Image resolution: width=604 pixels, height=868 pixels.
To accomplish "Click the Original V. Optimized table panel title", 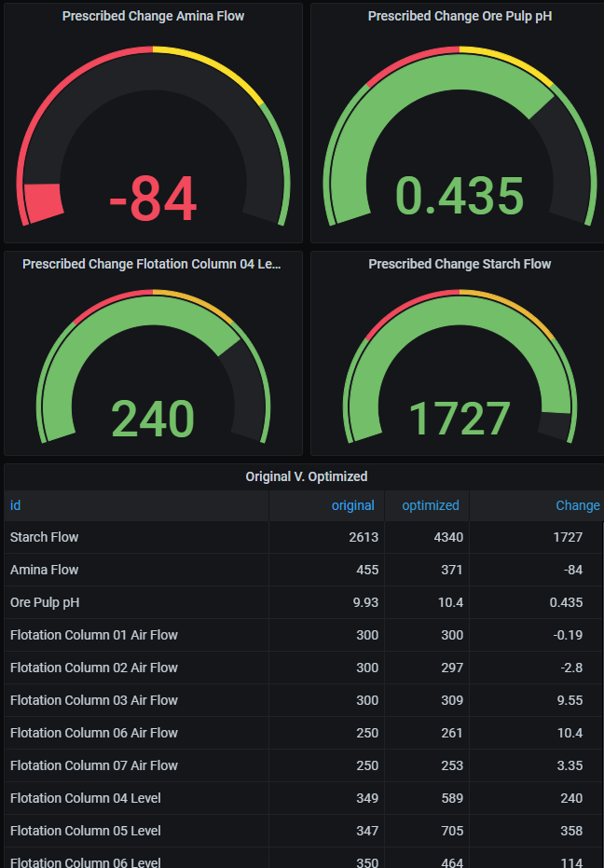I will tap(306, 476).
